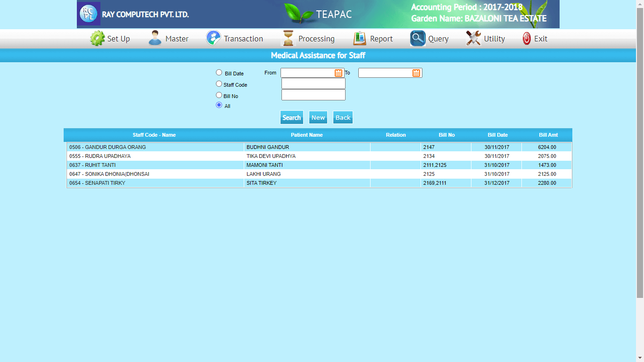Open the Query menu

click(x=438, y=39)
